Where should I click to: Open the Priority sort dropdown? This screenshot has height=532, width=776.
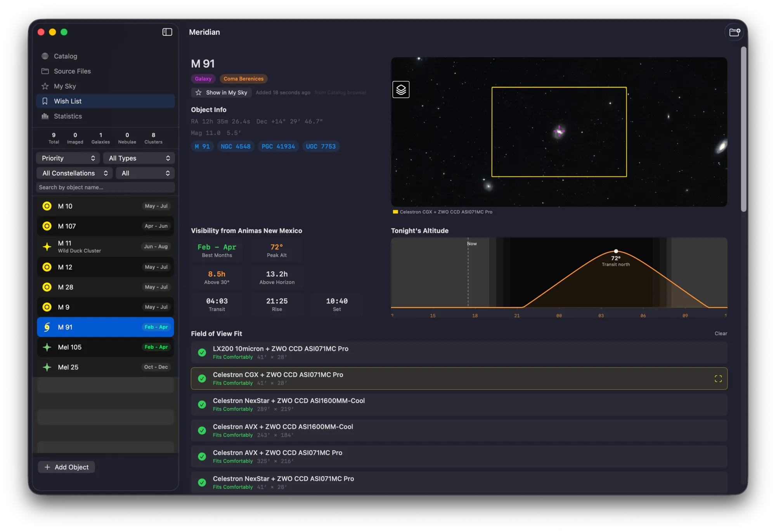tap(68, 158)
